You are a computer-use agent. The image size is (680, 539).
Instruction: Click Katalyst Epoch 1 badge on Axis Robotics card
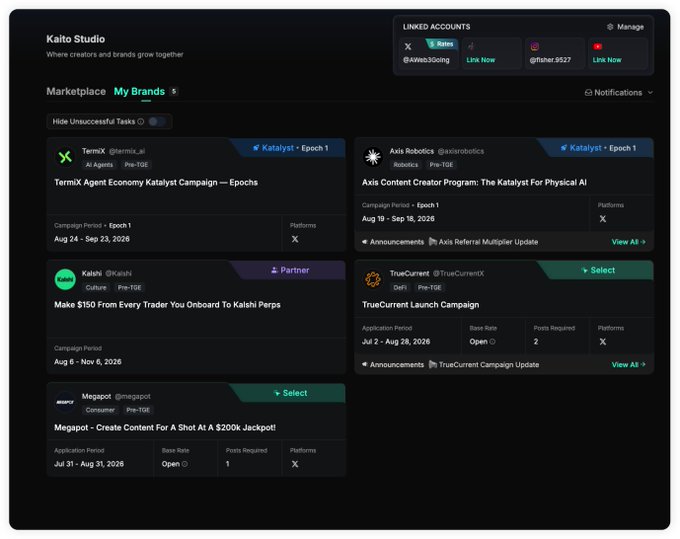(598, 148)
